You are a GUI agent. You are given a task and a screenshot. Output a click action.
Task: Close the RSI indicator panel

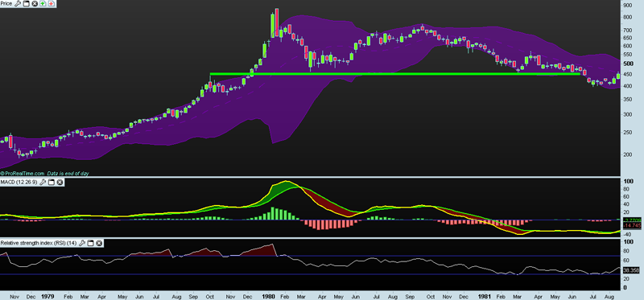tap(99, 244)
